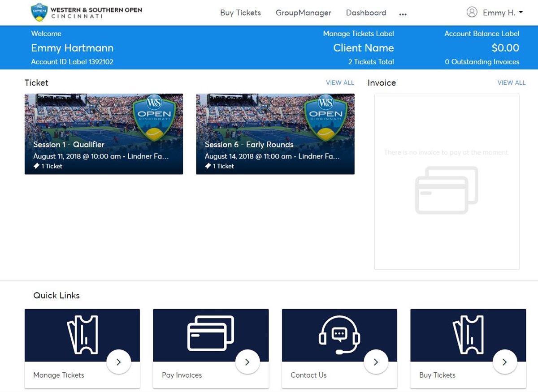
Task: Expand the Emmy H. account dropdown arrow
Action: coord(521,13)
